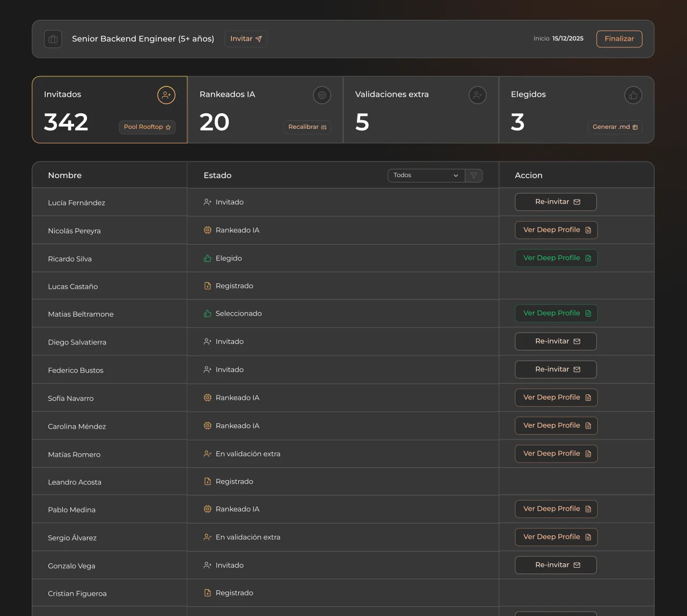Click the Registrado document icon for Leandro Acosta
This screenshot has width=687, height=616.
[208, 481]
